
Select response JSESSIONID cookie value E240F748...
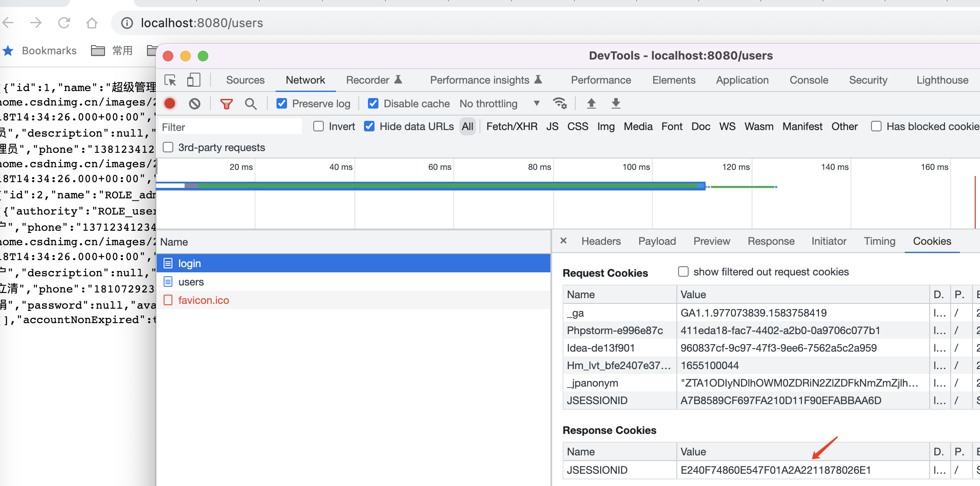pyautogui.click(x=775, y=470)
